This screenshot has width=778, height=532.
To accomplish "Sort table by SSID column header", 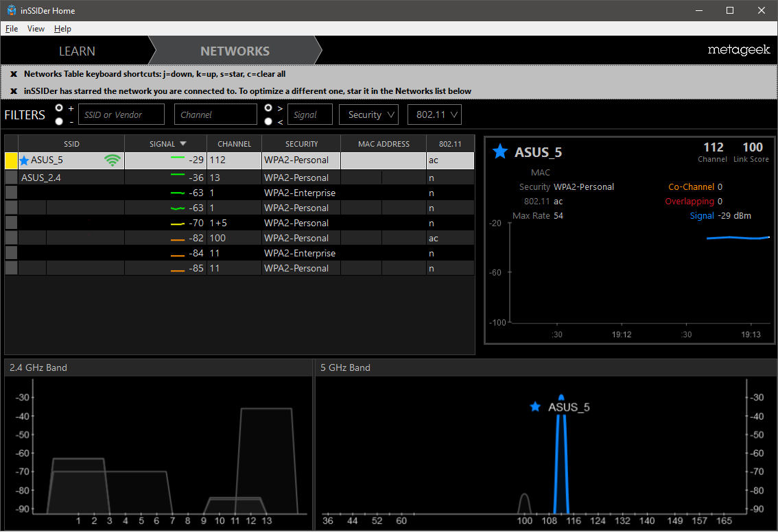I will [71, 144].
